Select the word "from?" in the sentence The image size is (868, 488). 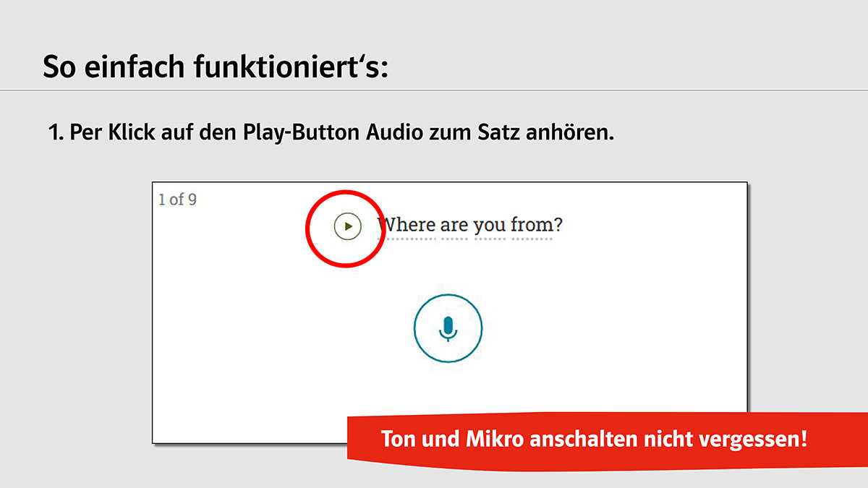(537, 225)
